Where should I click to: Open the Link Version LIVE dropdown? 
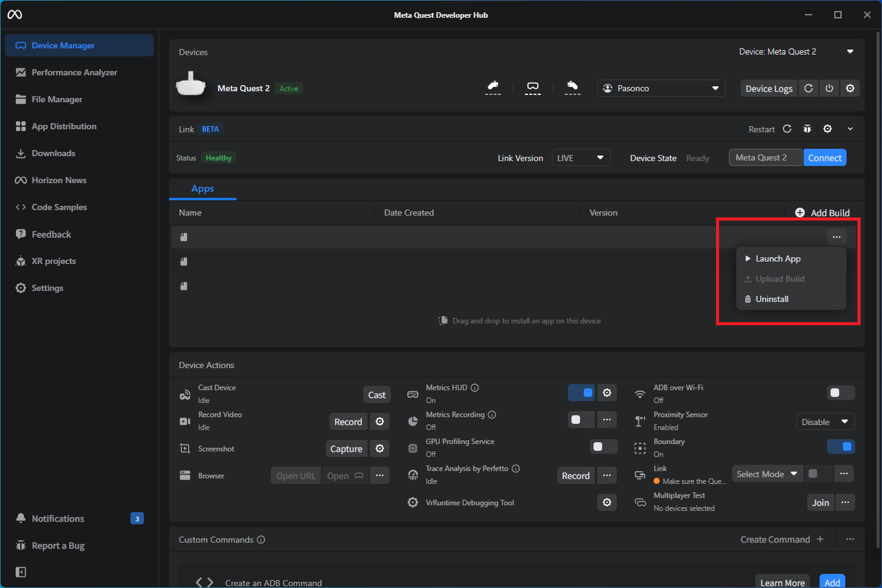tap(581, 157)
